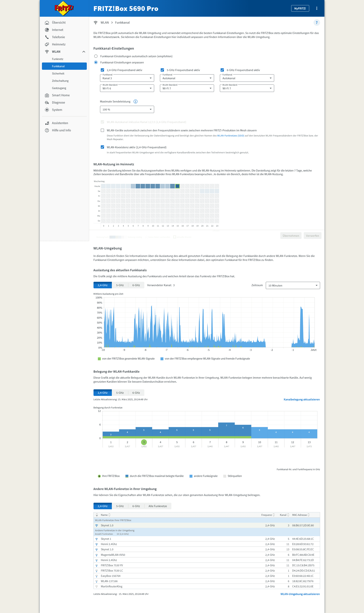Open Smart Home via its sidebar icon

pyautogui.click(x=47, y=95)
